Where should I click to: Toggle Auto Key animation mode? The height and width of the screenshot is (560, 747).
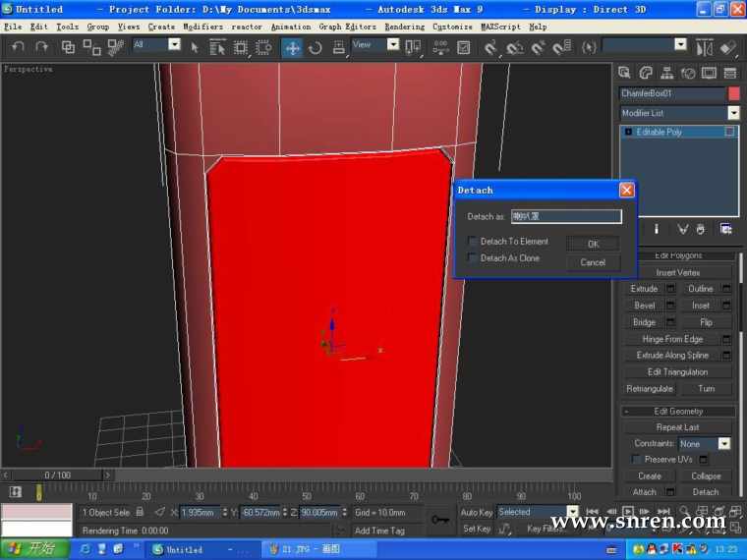coord(476,513)
